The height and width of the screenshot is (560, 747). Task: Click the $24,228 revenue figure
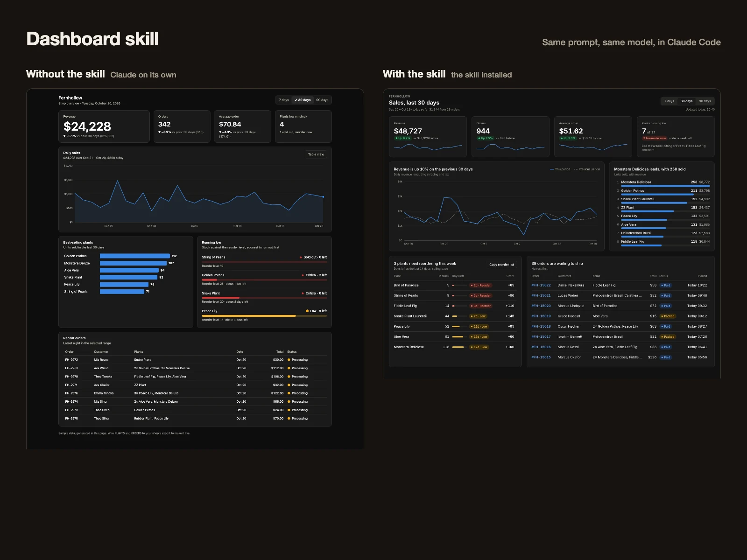click(x=87, y=126)
